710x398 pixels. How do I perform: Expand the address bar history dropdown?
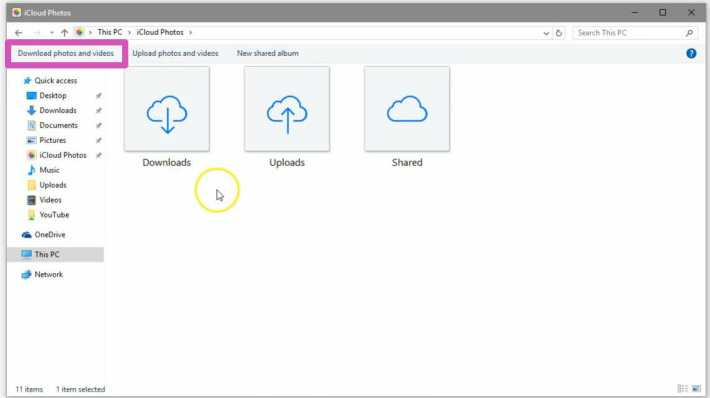pos(546,33)
